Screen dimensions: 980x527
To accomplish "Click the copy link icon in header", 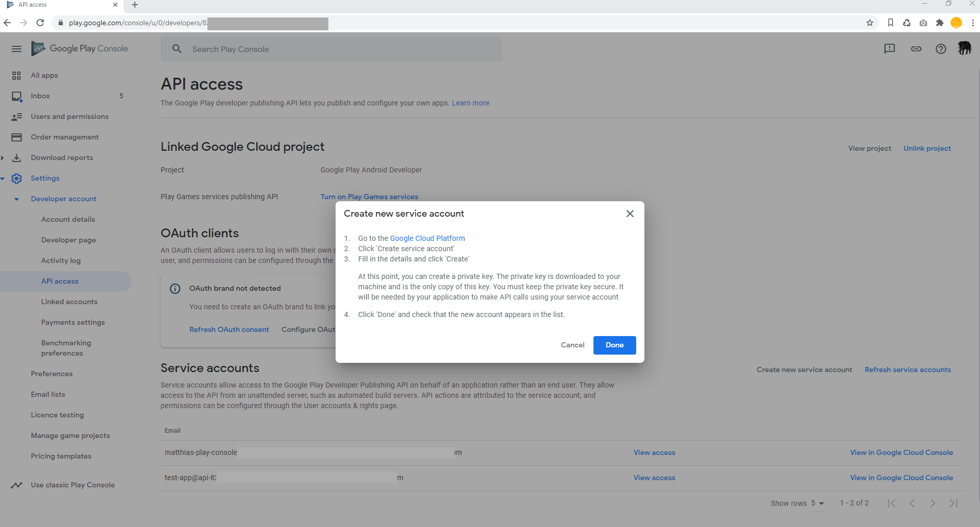I will point(916,49).
